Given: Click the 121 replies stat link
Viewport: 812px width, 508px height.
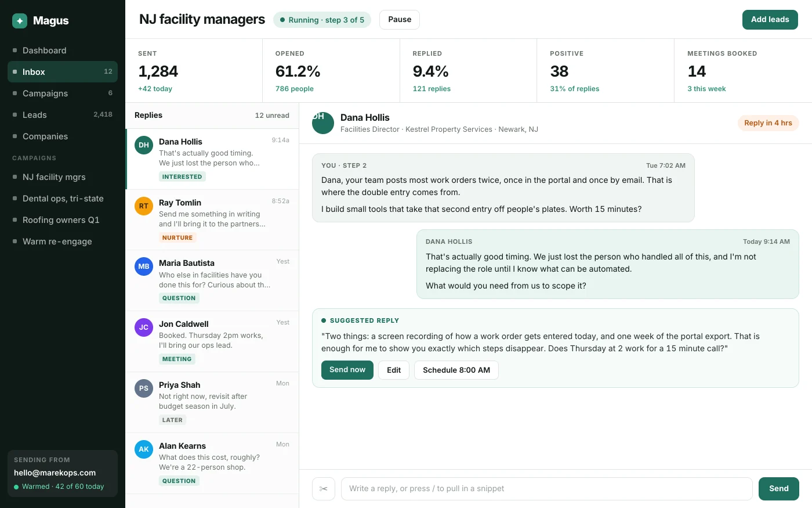Looking at the screenshot, I should click(432, 89).
